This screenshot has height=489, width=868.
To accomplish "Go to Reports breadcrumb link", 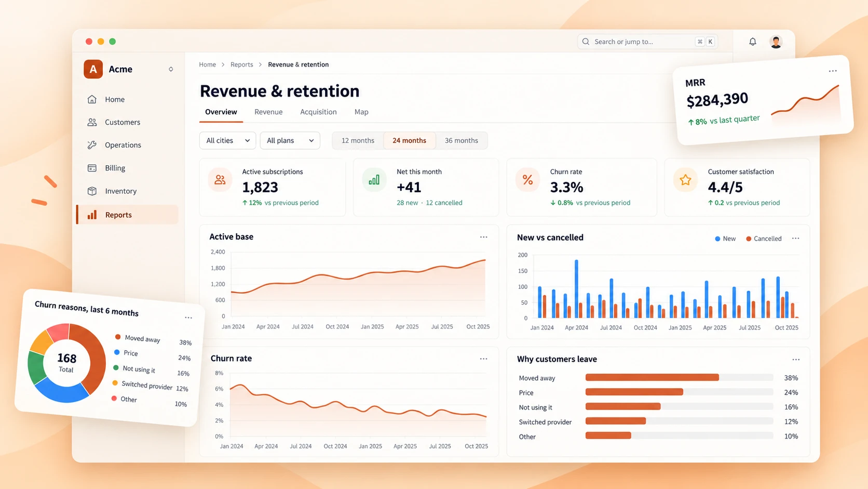I will (242, 64).
